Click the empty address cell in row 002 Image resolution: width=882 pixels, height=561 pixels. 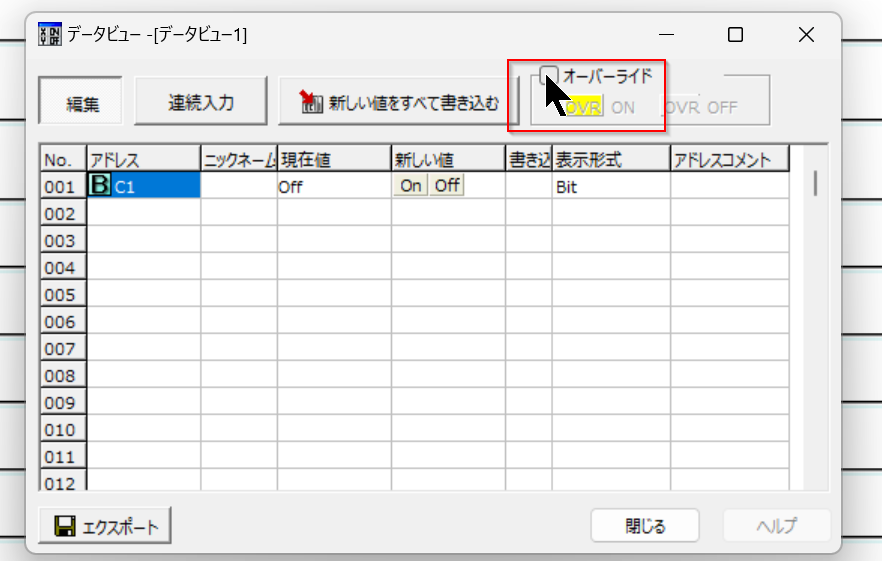tap(143, 212)
